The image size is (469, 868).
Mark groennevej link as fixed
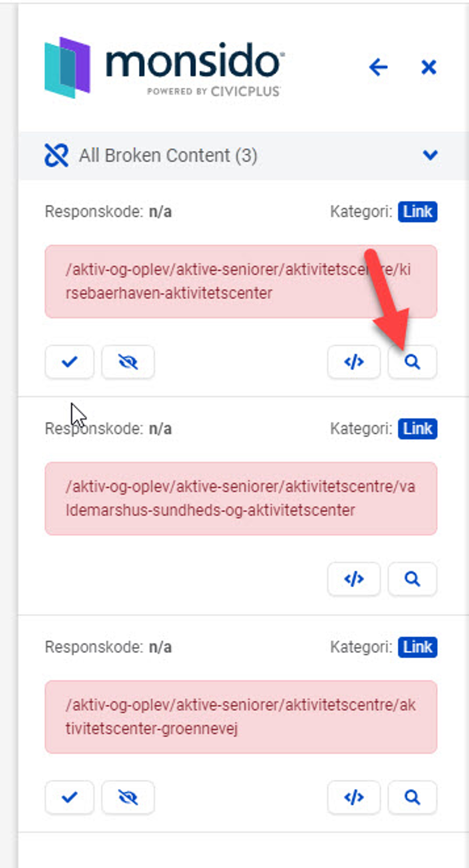pos(70,797)
